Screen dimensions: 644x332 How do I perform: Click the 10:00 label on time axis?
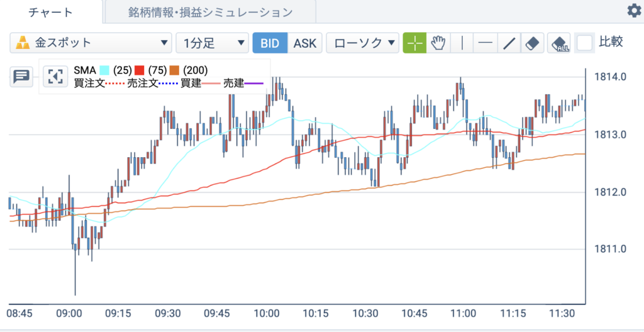(266, 314)
